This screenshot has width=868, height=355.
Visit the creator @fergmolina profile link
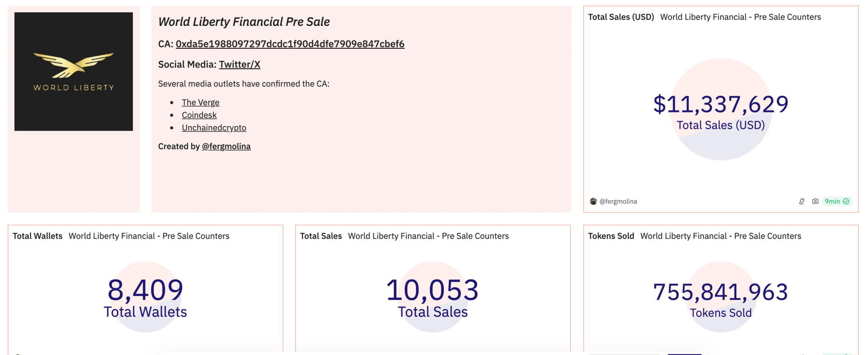tap(226, 147)
